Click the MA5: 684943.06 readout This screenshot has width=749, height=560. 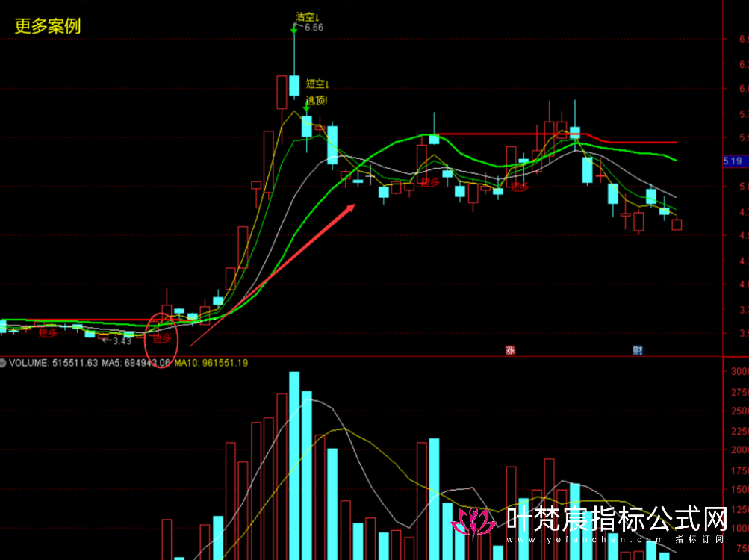tap(136, 363)
